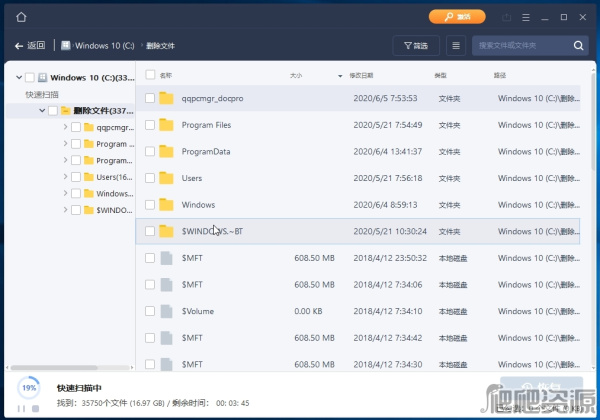
Task: Toggle the select-all checkbox in header
Action: tap(150, 75)
